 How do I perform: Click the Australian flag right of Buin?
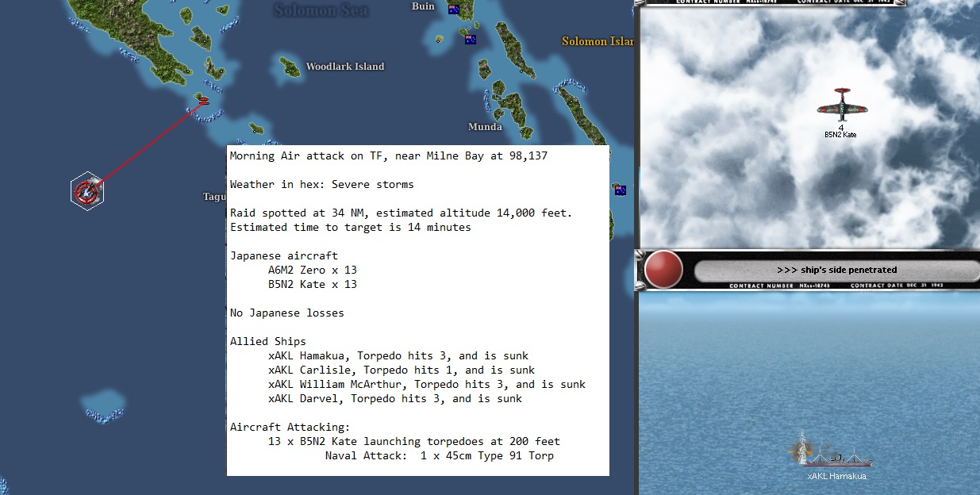point(454,10)
